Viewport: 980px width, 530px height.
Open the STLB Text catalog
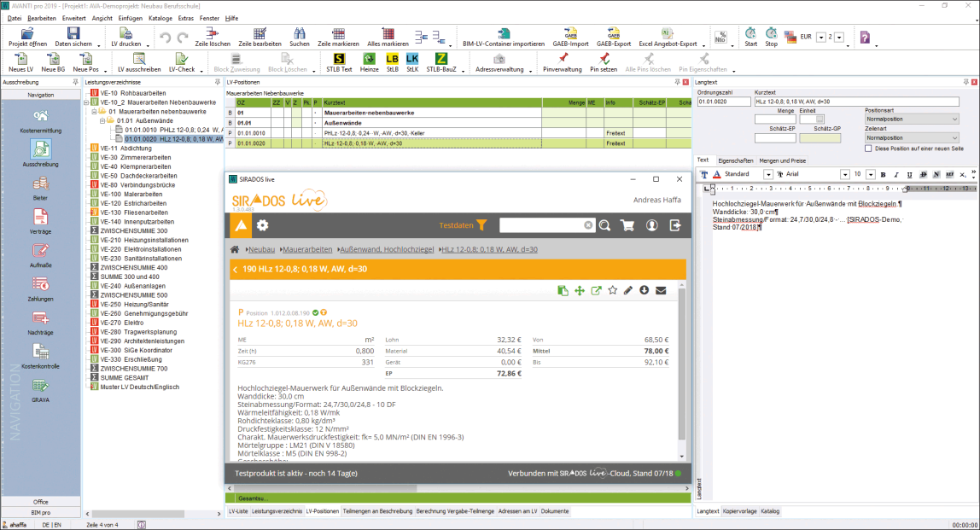tap(339, 63)
